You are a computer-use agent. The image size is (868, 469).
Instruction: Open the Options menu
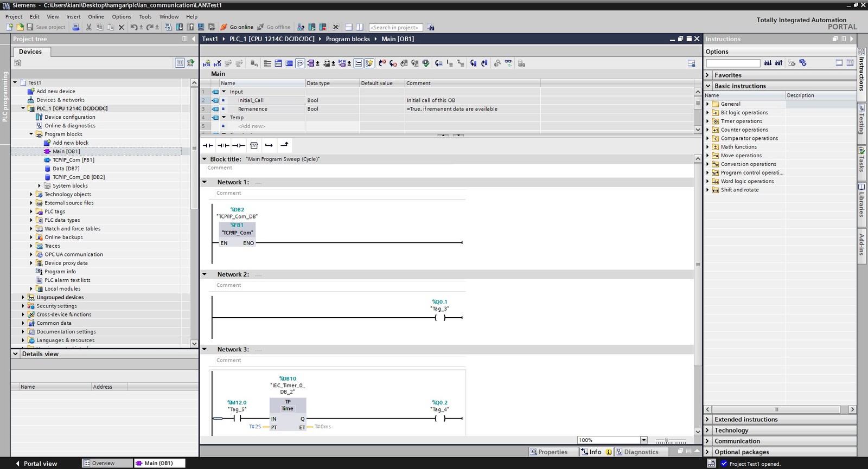[122, 17]
